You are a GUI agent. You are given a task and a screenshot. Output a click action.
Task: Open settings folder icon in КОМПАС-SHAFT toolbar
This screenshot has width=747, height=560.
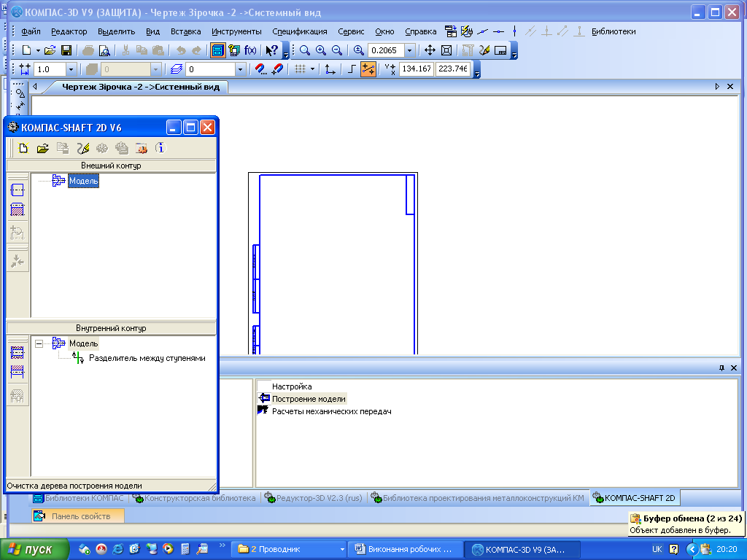click(141, 149)
